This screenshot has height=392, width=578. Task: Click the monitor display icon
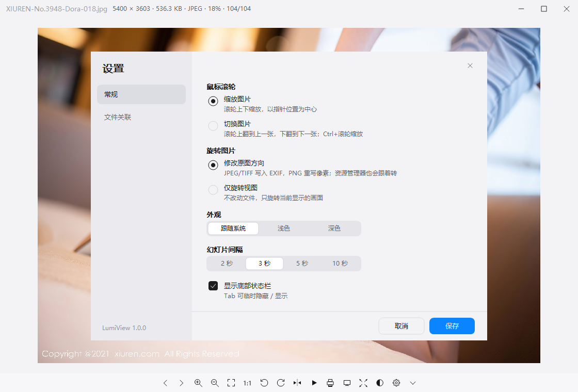click(x=347, y=383)
